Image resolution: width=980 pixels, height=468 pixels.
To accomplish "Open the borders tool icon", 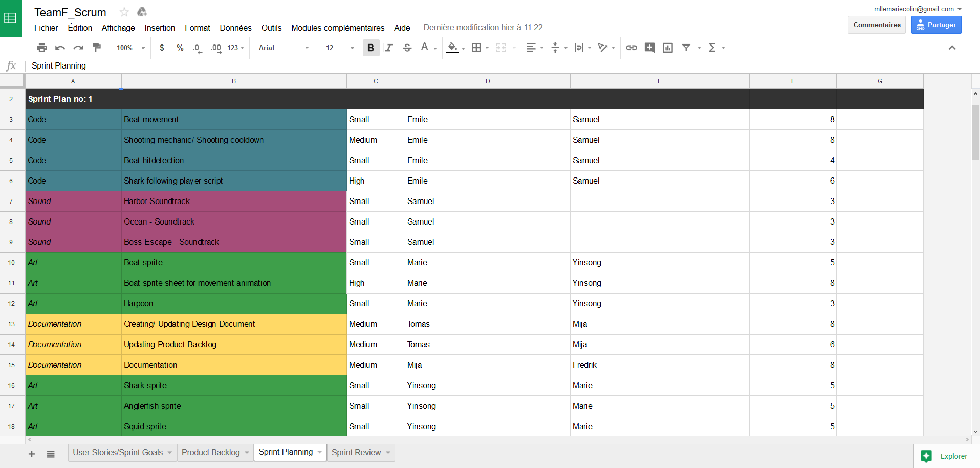I will tap(476, 48).
